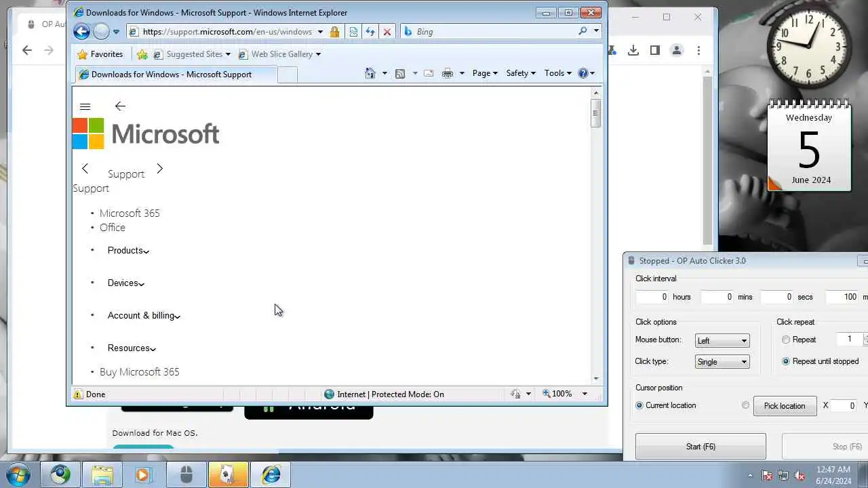The image size is (868, 488).
Task: Click the Pick location button
Action: click(785, 406)
